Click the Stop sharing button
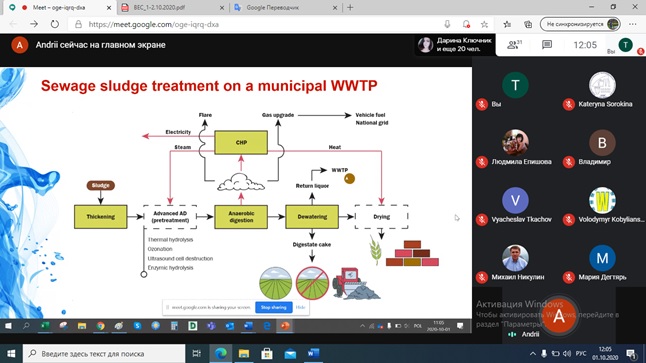646x363 pixels. point(274,307)
